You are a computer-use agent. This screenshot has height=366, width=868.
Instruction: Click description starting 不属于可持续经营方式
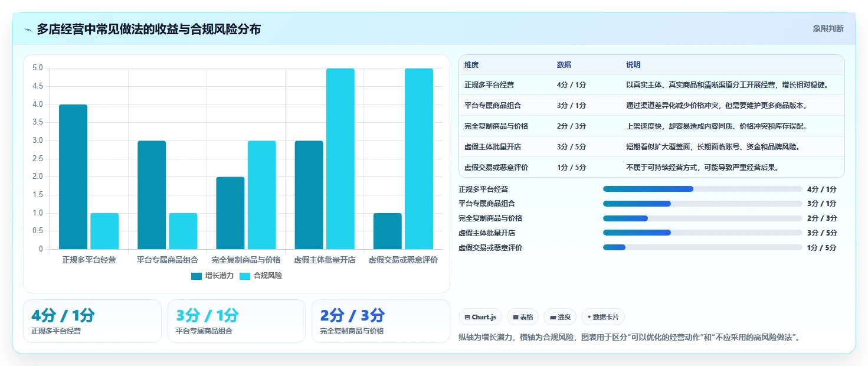(702, 168)
